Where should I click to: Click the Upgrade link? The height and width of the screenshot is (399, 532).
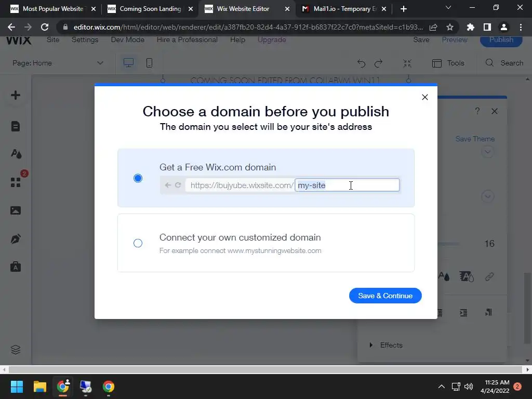coord(272,40)
